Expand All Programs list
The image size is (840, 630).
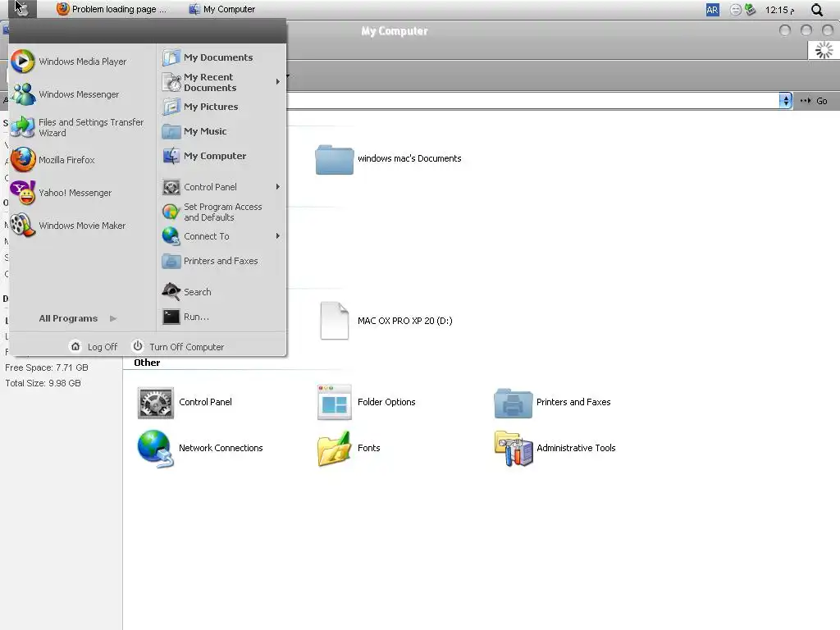click(x=78, y=318)
